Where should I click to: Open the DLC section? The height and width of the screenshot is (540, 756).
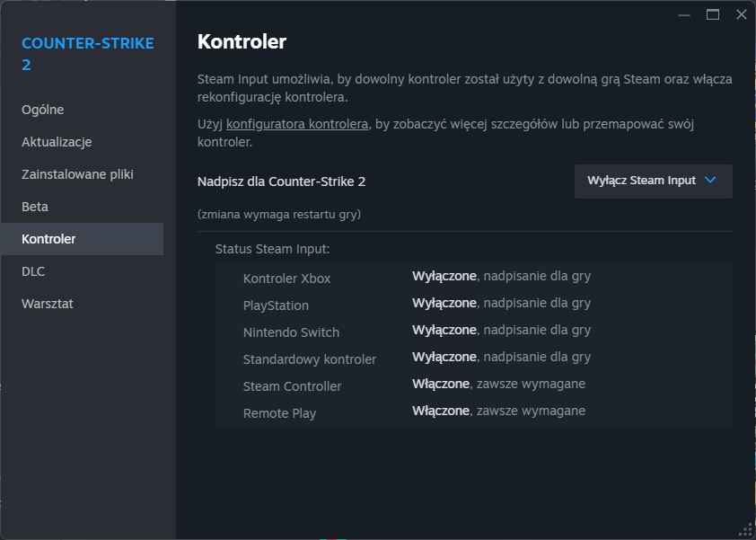pos(33,271)
